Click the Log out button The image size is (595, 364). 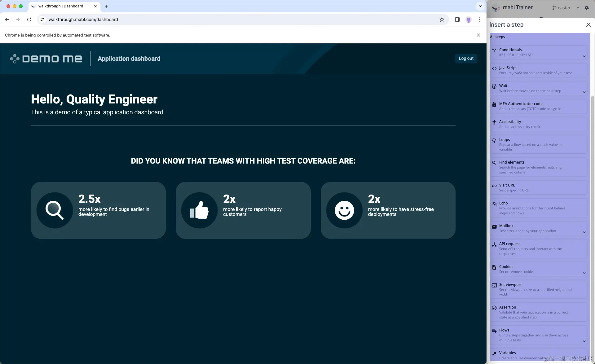pyautogui.click(x=466, y=58)
